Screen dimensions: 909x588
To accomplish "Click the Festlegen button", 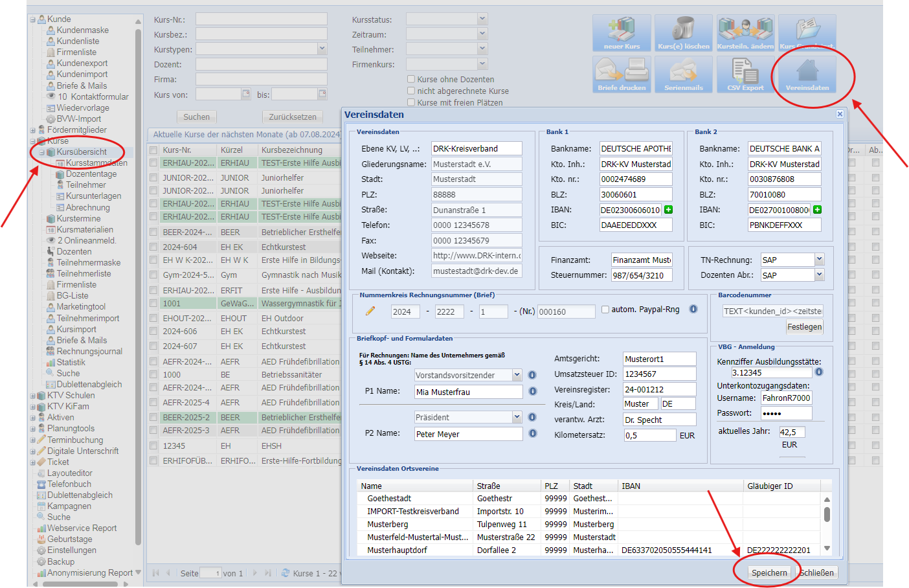I will click(x=804, y=327).
